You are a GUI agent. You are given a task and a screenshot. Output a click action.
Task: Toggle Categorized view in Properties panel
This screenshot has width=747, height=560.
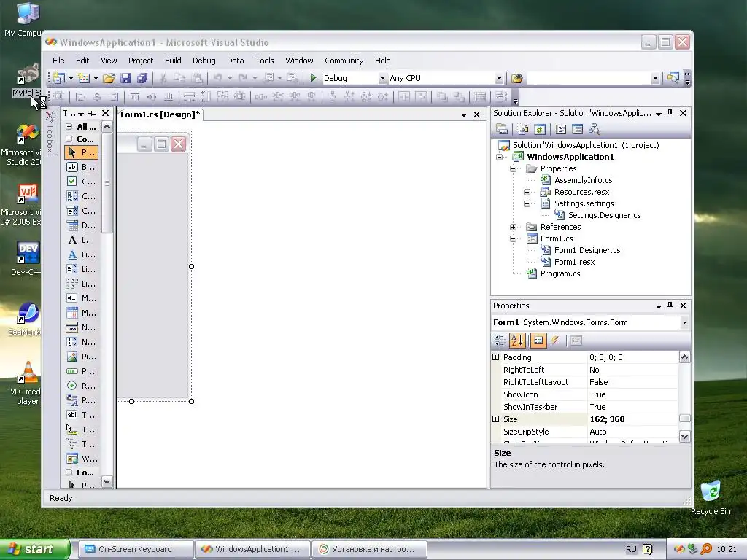coord(500,340)
